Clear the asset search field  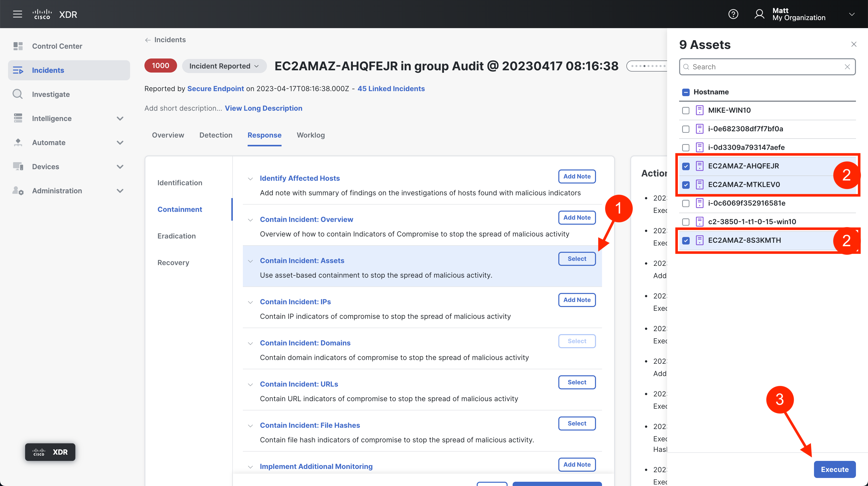[x=847, y=67]
